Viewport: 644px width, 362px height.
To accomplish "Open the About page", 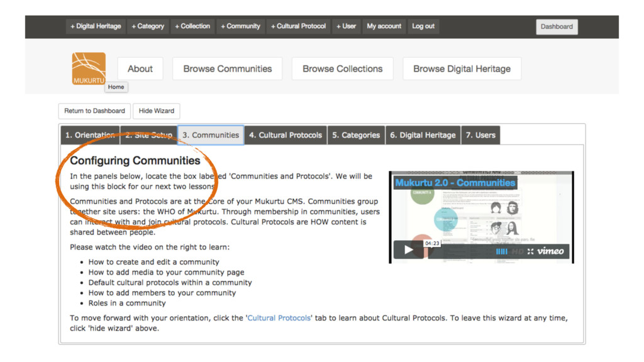I will click(140, 69).
